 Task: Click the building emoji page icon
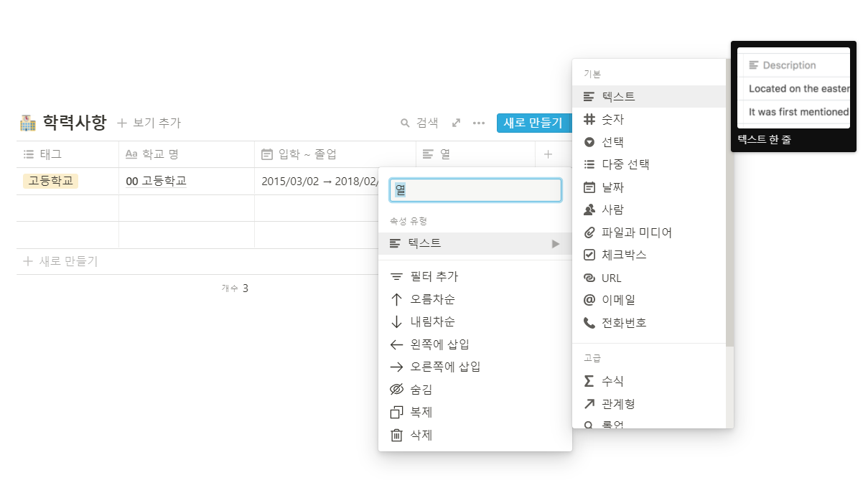[x=28, y=123]
